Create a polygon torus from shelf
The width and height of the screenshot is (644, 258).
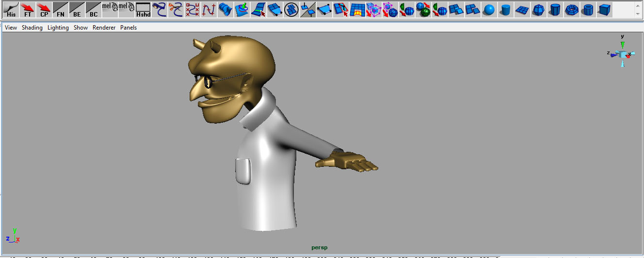(572, 10)
